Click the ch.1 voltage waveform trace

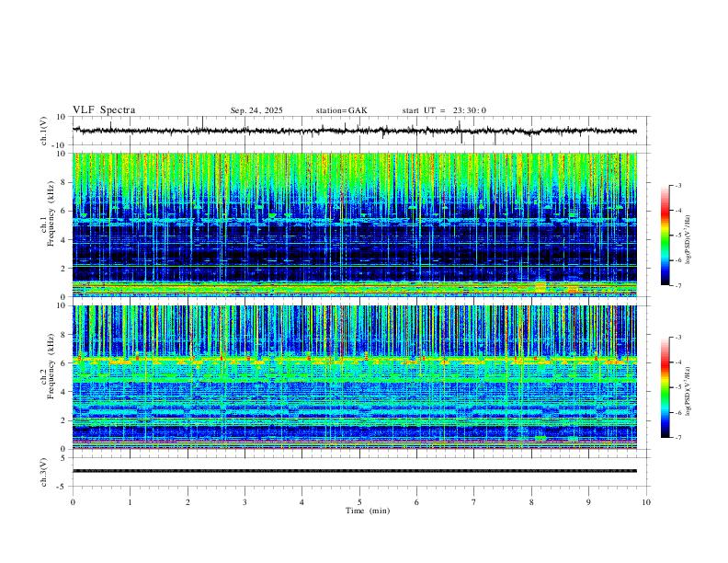pyautogui.click(x=354, y=131)
